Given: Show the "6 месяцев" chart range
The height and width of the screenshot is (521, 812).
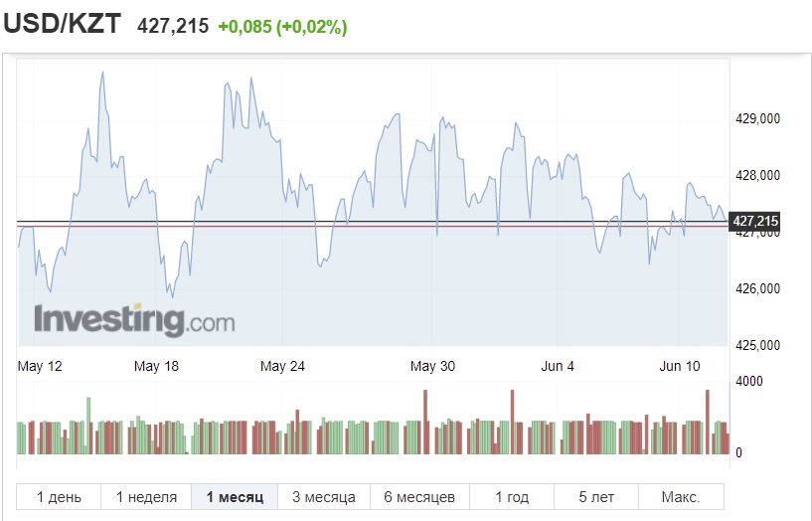Looking at the screenshot, I should [418, 497].
